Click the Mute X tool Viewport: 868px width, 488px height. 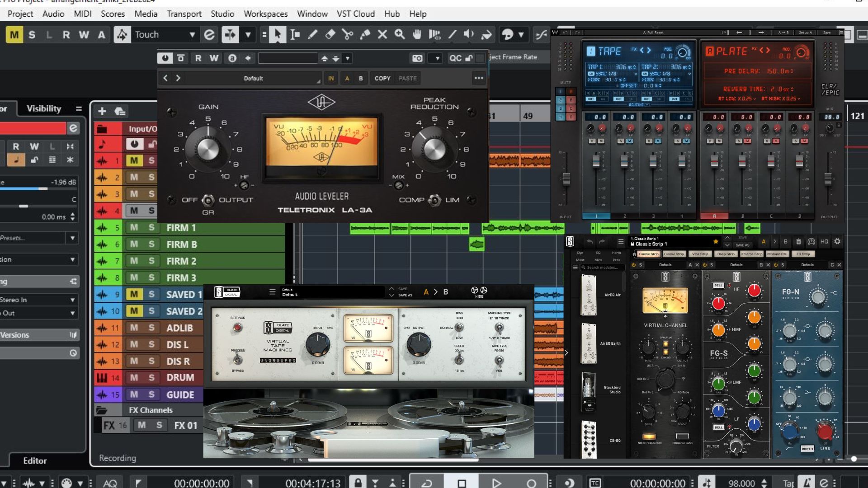(x=382, y=34)
